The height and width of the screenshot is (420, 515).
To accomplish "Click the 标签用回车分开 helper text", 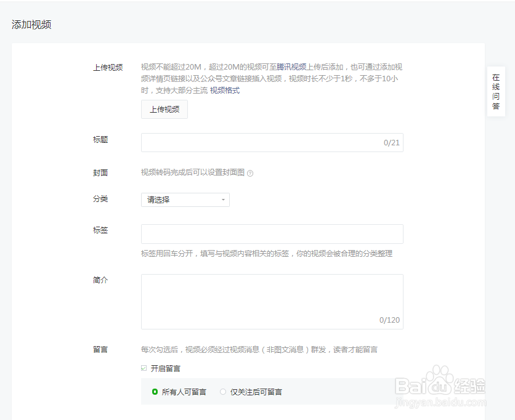I will pos(269,254).
